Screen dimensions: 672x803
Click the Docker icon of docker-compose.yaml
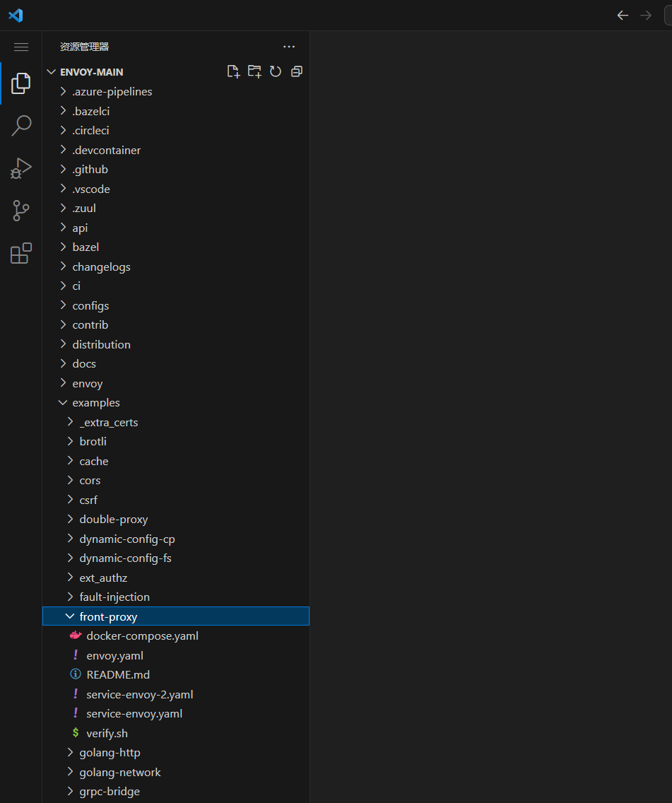pyautogui.click(x=76, y=635)
